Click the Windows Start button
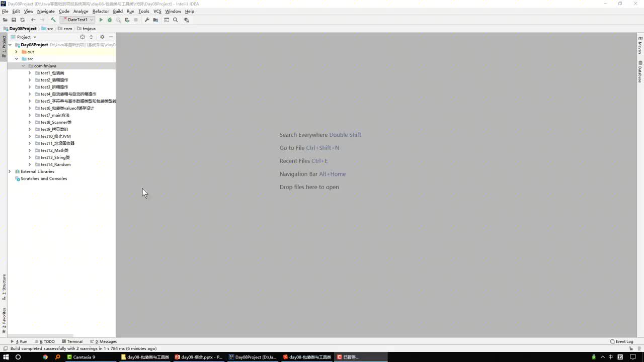The height and width of the screenshot is (362, 644). 5,357
